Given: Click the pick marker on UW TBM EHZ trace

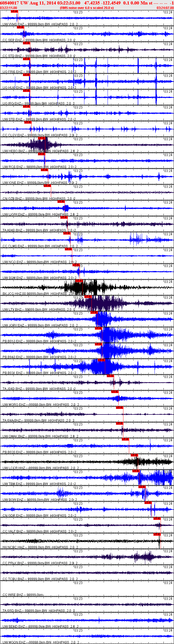Looking at the screenshot, I should pyautogui.click(x=136, y=471).
